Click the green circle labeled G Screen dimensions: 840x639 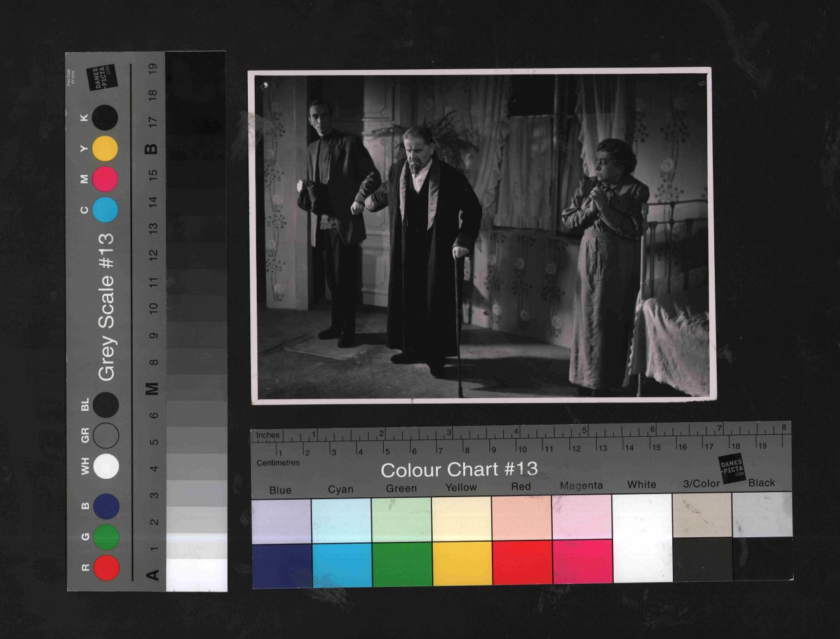(x=106, y=537)
